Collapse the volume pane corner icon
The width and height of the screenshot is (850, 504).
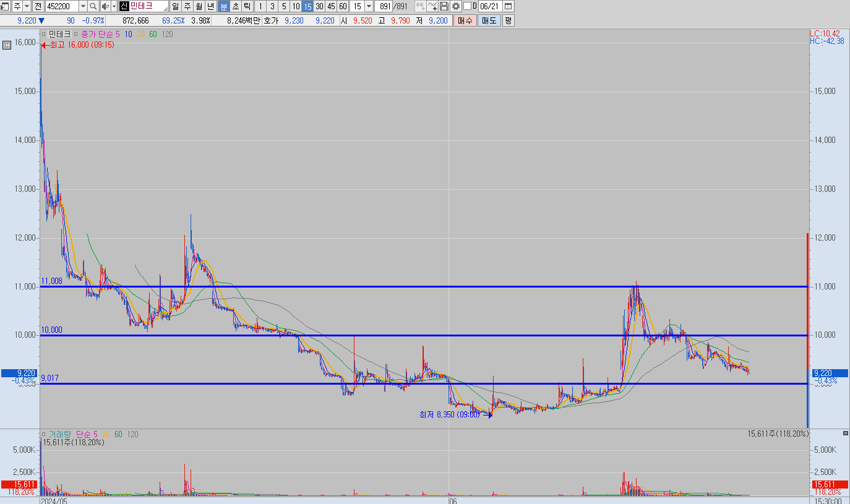point(846,434)
